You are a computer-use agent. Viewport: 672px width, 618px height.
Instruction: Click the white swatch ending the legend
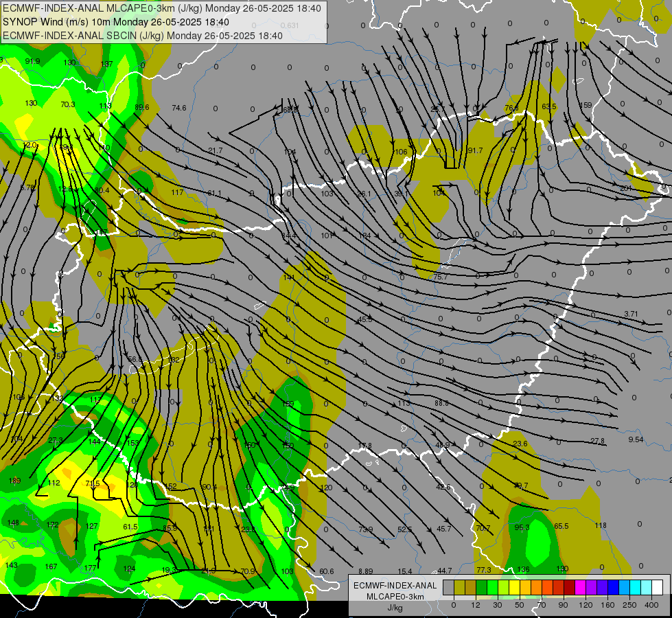tap(658, 588)
